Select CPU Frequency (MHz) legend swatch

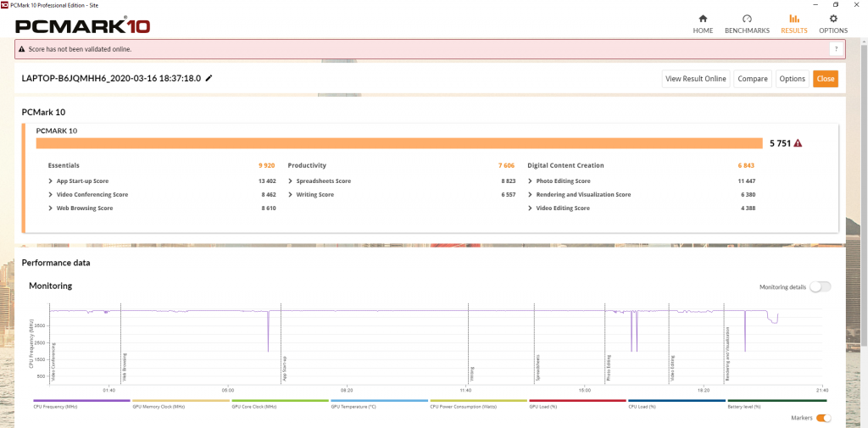point(82,400)
